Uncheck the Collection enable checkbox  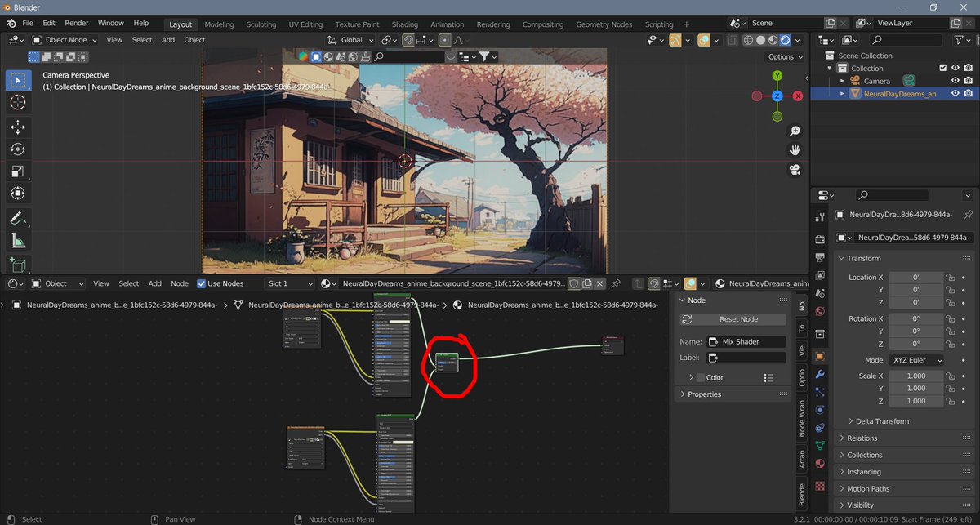[x=941, y=68]
